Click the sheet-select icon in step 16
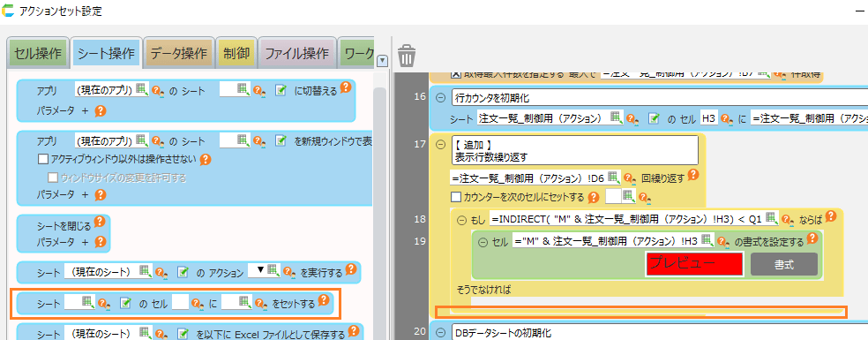 655,118
